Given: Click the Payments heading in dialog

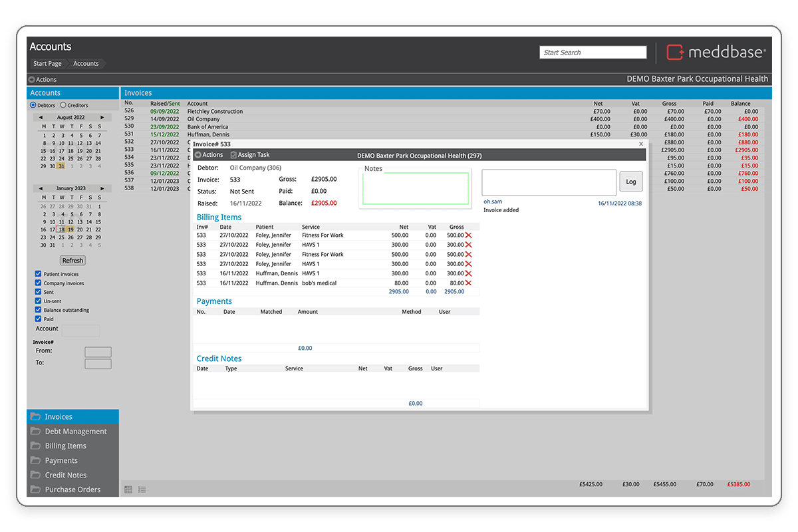Looking at the screenshot, I should (x=214, y=301).
